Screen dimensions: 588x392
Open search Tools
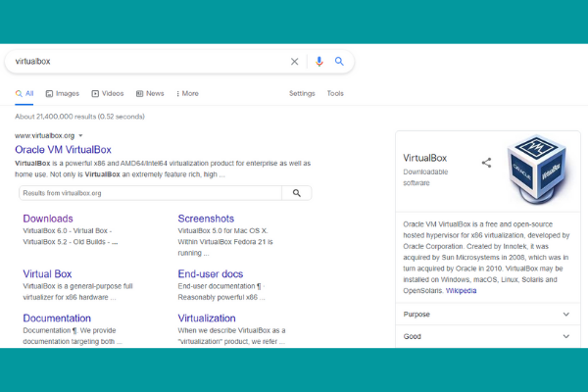(x=335, y=93)
